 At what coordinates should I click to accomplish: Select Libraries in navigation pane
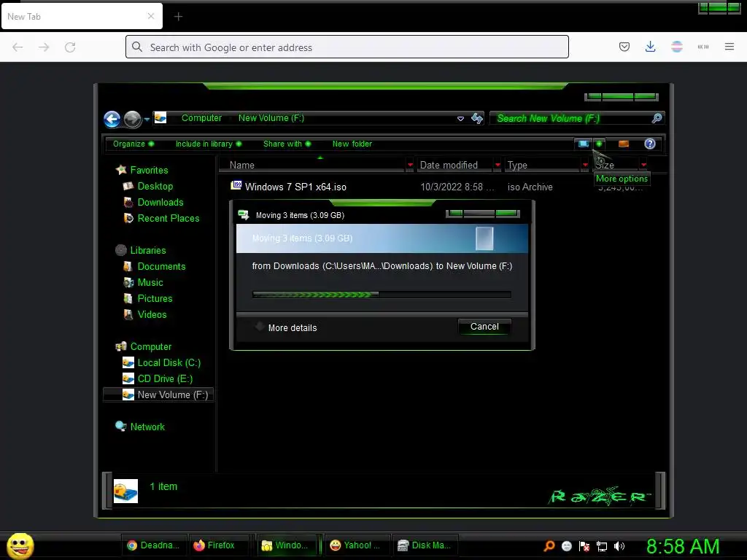(148, 251)
